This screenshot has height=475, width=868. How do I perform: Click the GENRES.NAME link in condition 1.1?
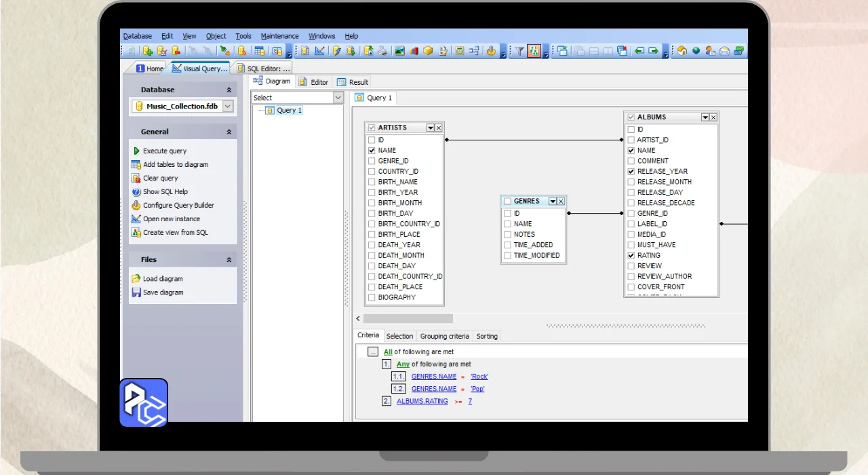[434, 377]
